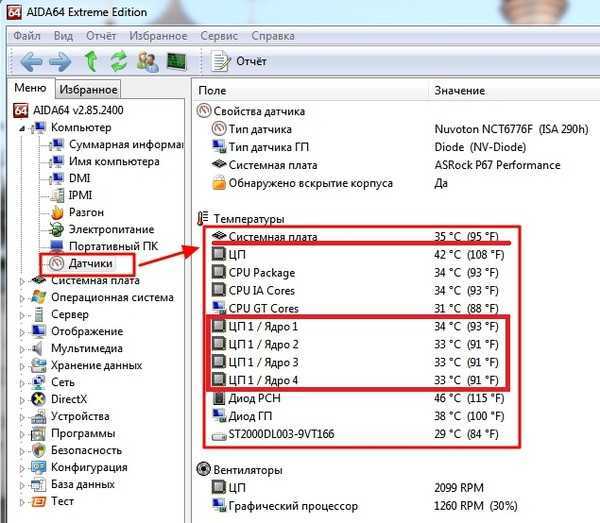This screenshot has width=600, height=523.
Task: Click the Мультимедиа speaker icon
Action: (x=38, y=348)
